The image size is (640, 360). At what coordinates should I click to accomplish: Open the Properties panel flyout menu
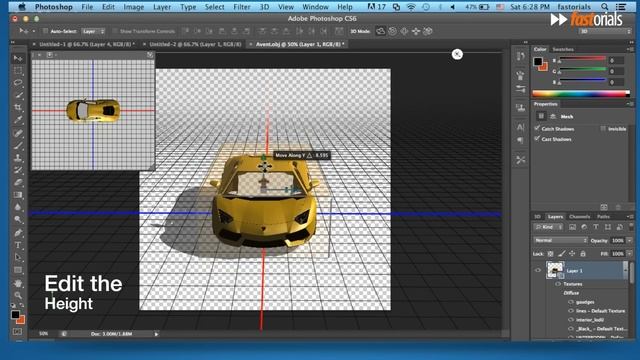629,104
